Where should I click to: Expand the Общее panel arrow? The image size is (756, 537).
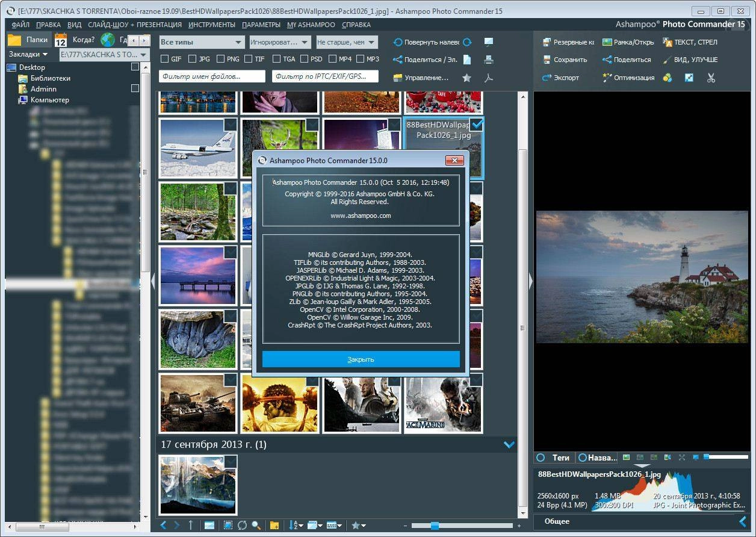742,521
